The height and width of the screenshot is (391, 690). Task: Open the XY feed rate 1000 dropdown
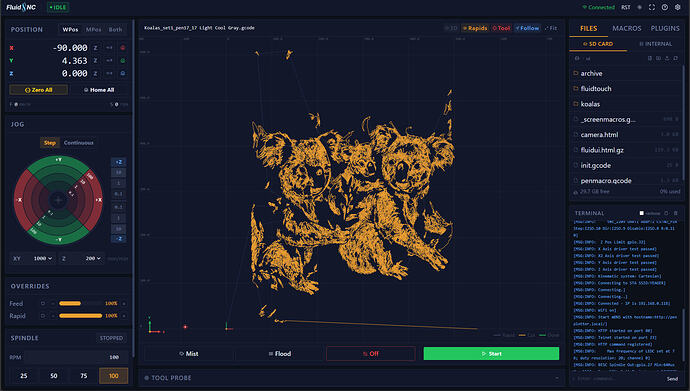pyautogui.click(x=43, y=258)
